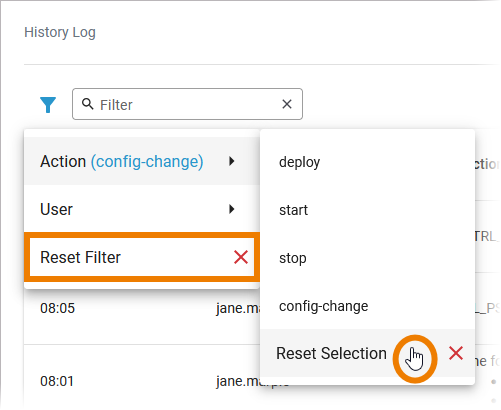The width and height of the screenshot is (501, 410).
Task: Select the stop action option
Action: pos(367,258)
